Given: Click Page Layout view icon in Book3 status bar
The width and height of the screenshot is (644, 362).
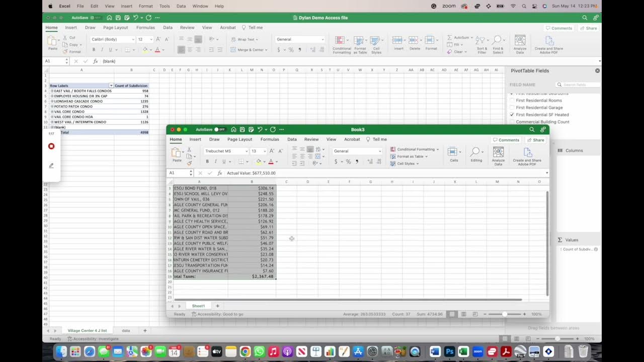Looking at the screenshot, I should click(463, 314).
